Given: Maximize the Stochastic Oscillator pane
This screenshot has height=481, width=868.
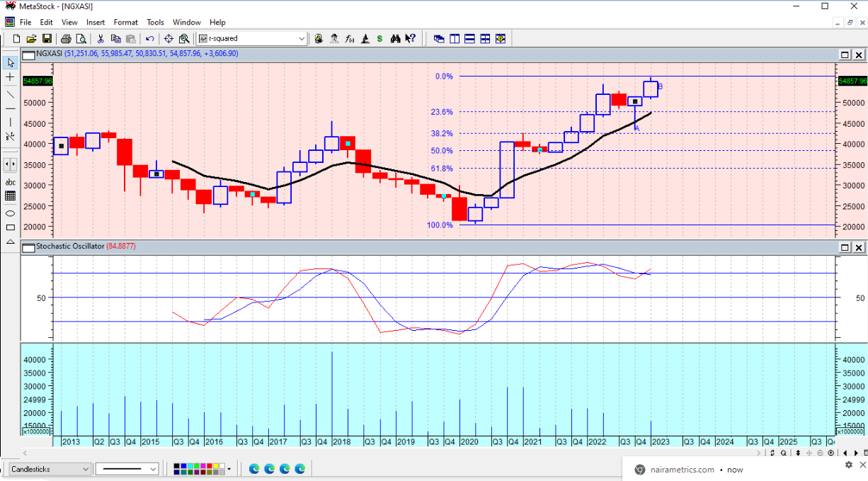Looking at the screenshot, I should click(x=845, y=247).
